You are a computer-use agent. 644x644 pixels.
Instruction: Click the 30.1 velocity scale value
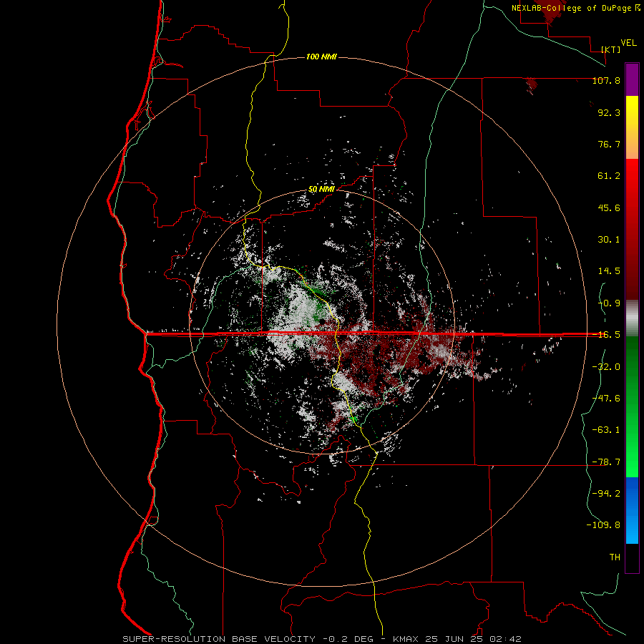coord(609,240)
